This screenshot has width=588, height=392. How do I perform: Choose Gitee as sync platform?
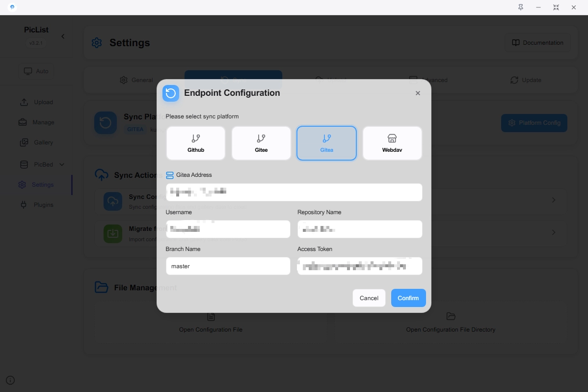click(x=261, y=143)
